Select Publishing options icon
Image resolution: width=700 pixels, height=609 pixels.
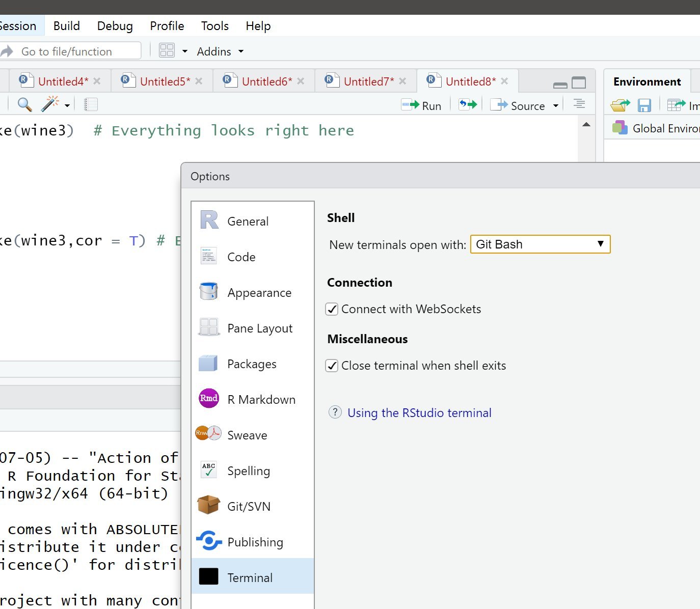coord(209,541)
